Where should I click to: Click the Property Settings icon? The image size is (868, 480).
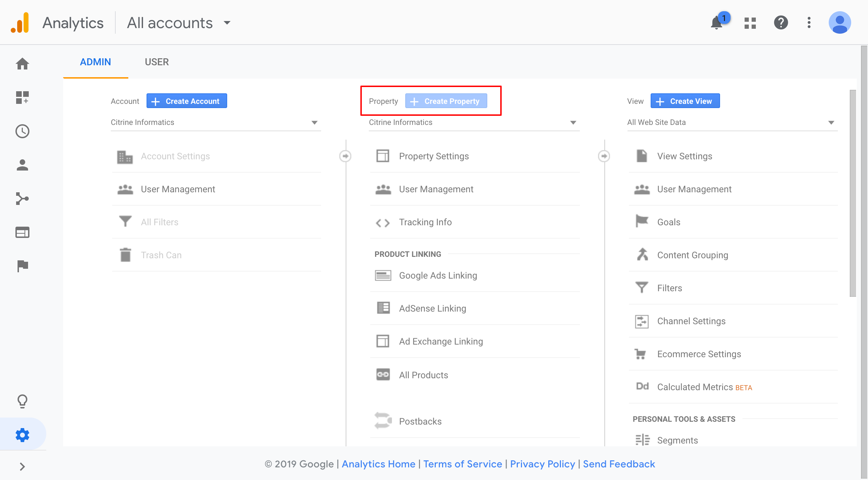[x=383, y=156]
